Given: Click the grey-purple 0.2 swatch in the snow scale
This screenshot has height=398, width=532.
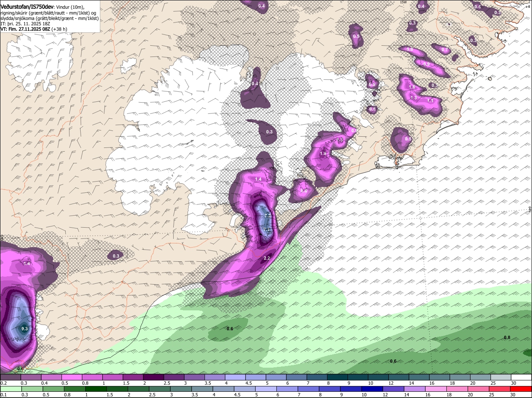Looking at the screenshot, I should click(10, 377).
